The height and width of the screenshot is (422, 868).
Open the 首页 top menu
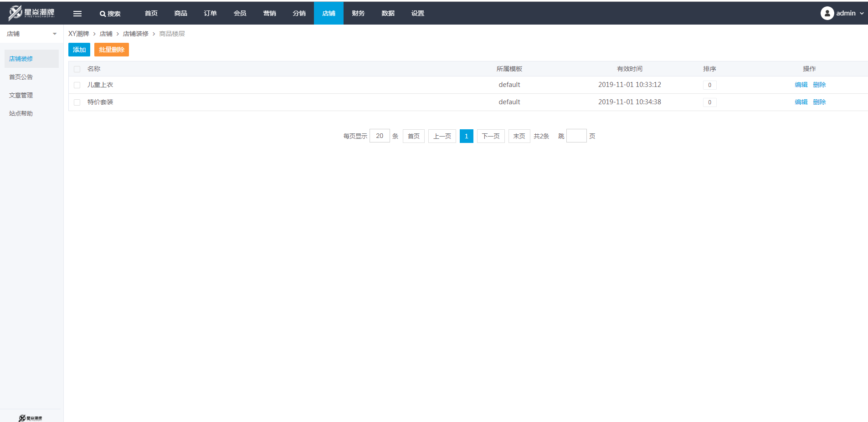pos(151,13)
